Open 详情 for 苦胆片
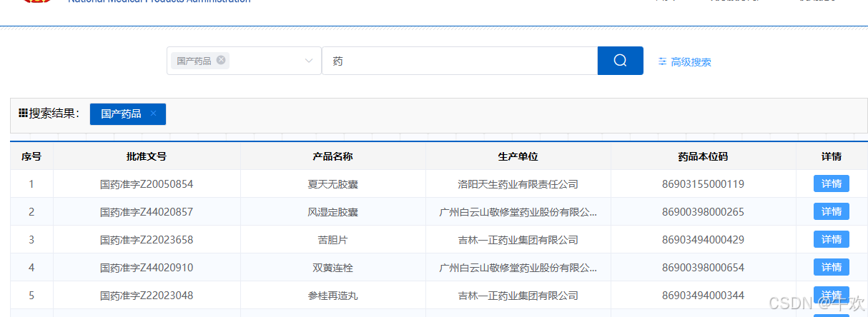Screen dimensions: 868x317 point(832,239)
